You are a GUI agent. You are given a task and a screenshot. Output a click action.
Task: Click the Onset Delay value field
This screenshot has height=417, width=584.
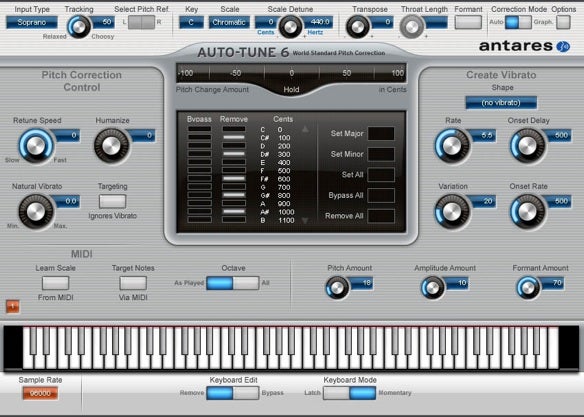click(559, 135)
